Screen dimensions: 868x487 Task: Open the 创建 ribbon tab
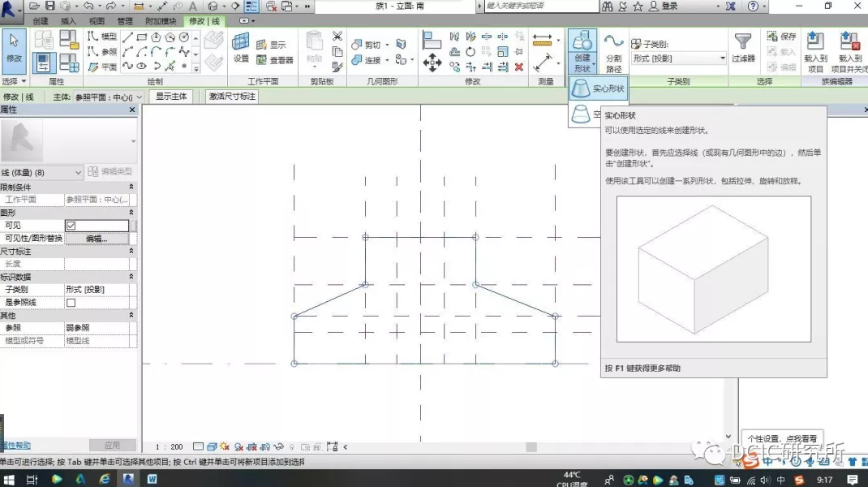tap(40, 21)
